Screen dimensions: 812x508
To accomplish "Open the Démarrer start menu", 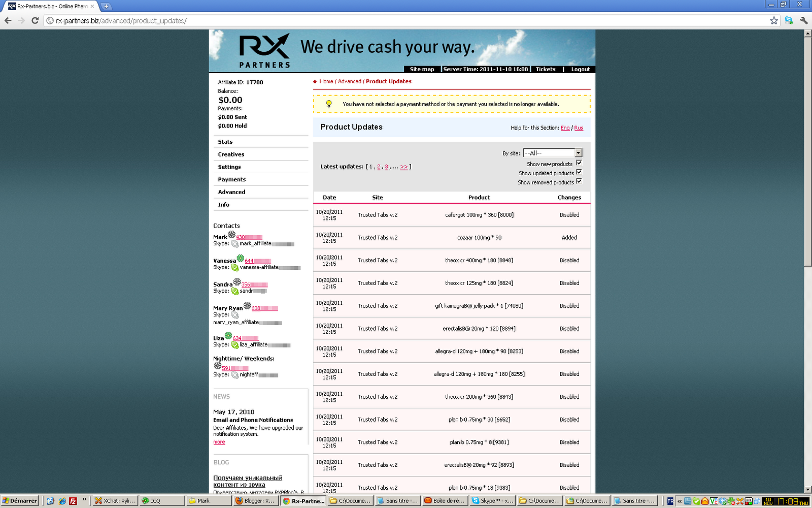I will click(x=20, y=501).
